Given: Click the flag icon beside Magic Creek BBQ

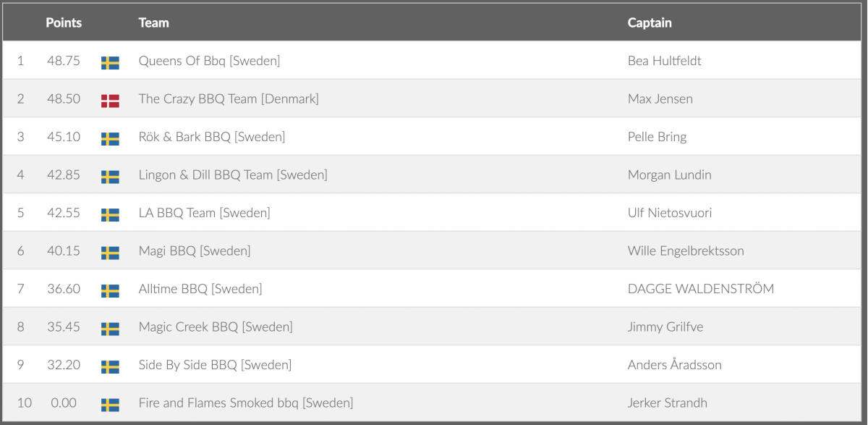Looking at the screenshot, I should [x=110, y=329].
